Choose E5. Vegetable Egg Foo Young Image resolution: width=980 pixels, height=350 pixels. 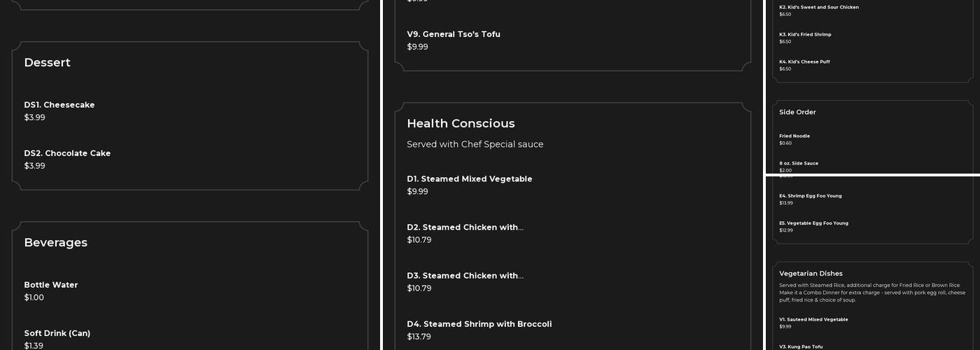coord(813,223)
